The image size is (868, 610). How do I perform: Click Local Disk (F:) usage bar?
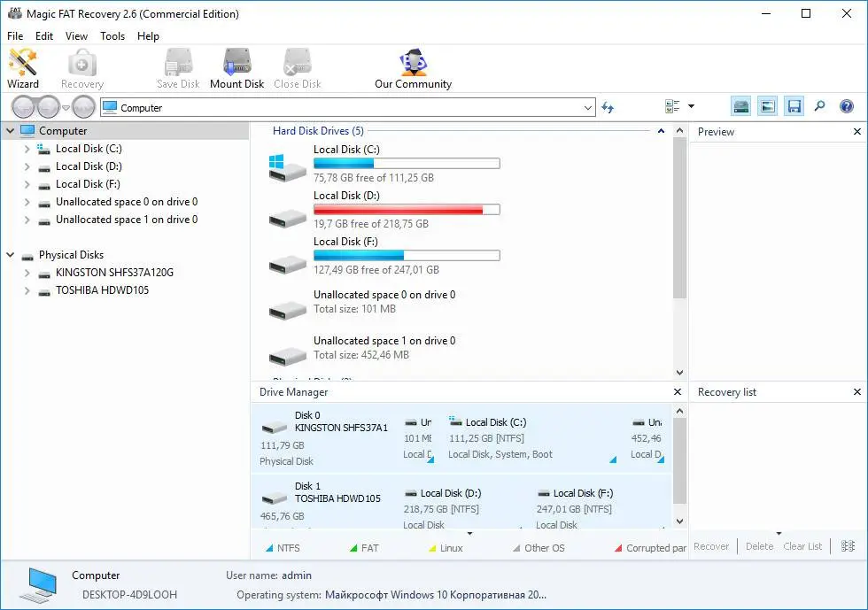click(407, 255)
